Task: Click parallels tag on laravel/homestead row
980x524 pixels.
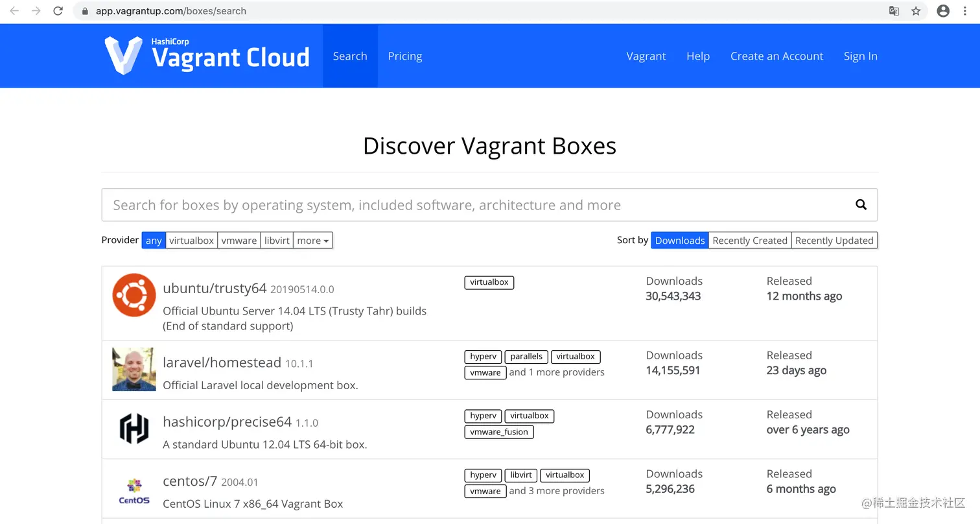Action: tap(526, 357)
